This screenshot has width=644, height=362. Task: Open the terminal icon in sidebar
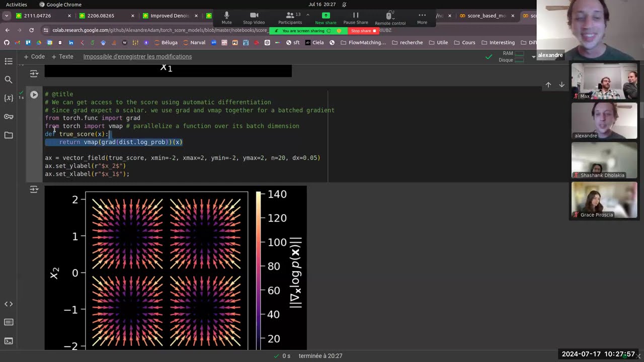9,341
